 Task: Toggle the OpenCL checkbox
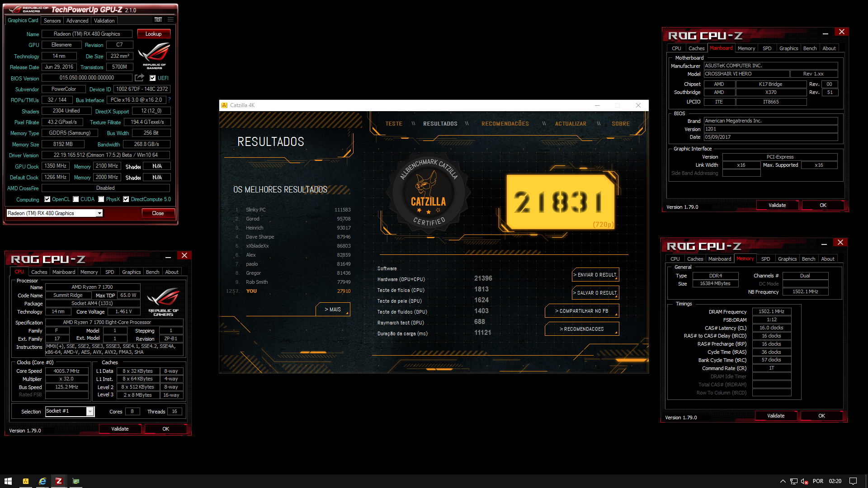(47, 199)
